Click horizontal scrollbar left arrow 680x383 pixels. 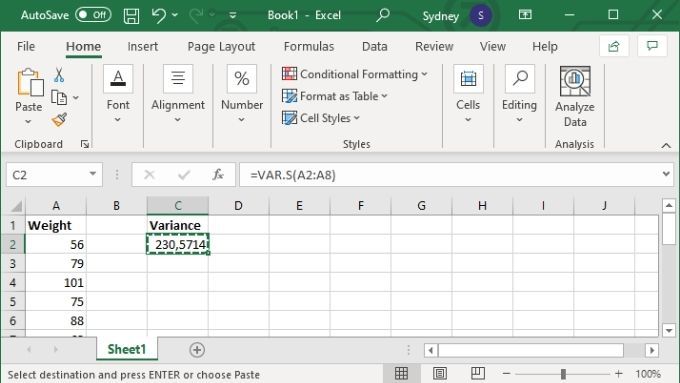click(x=431, y=350)
